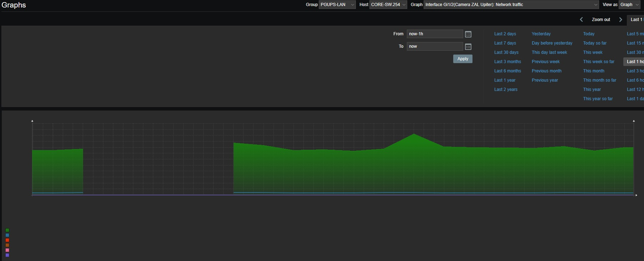Expand the Group dropdown showing PGUPS-LAN

tap(337, 5)
